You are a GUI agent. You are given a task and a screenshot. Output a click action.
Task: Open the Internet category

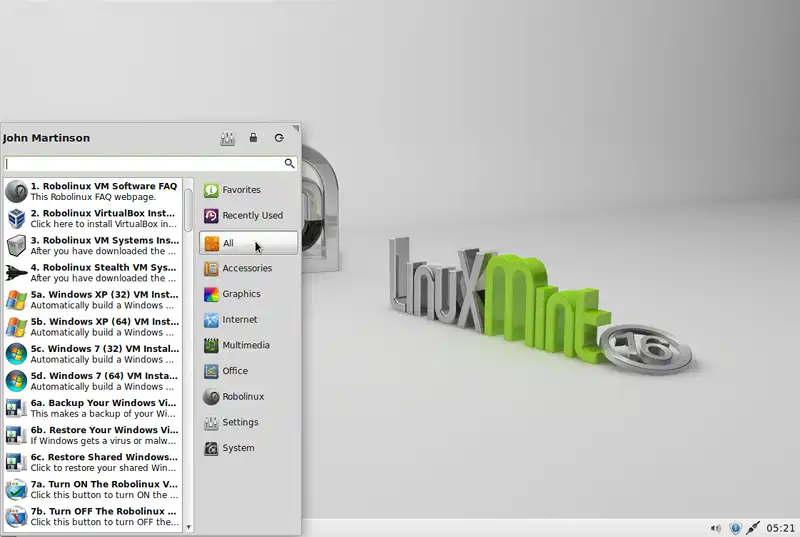[x=248, y=320]
